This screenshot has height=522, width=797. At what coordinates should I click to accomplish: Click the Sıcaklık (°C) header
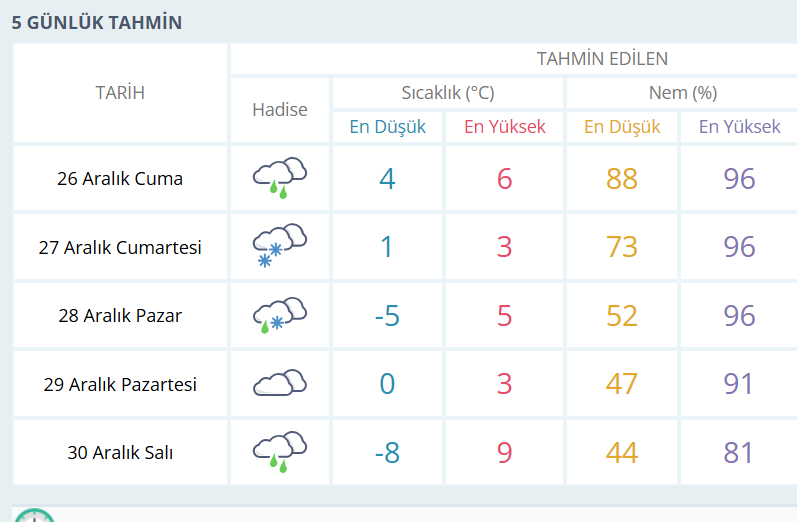[x=448, y=93]
